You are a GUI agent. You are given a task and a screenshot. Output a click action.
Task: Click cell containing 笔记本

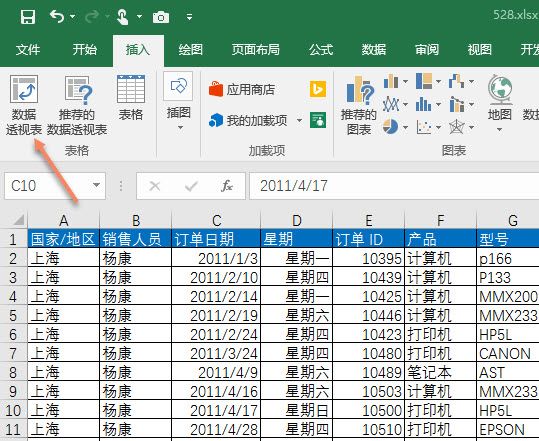click(441, 372)
